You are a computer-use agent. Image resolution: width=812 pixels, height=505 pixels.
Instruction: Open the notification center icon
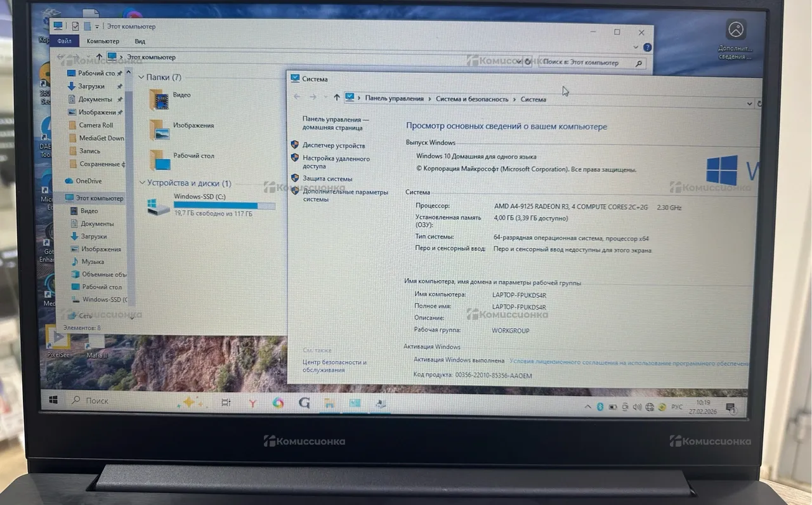[731, 408]
